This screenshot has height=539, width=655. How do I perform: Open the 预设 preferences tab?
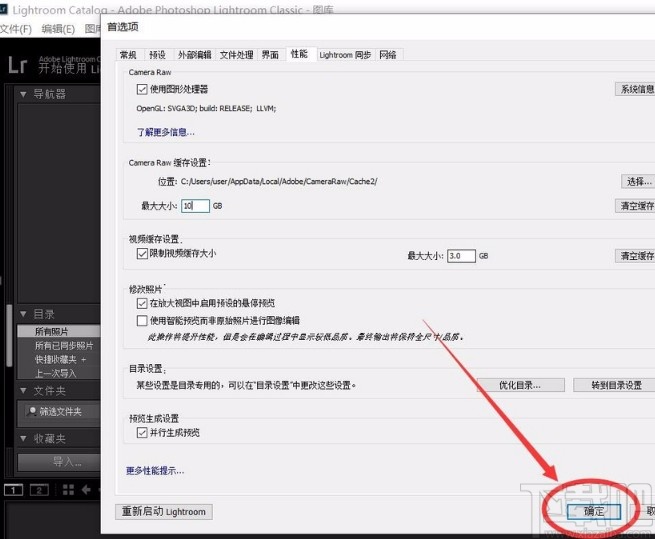pyautogui.click(x=157, y=55)
